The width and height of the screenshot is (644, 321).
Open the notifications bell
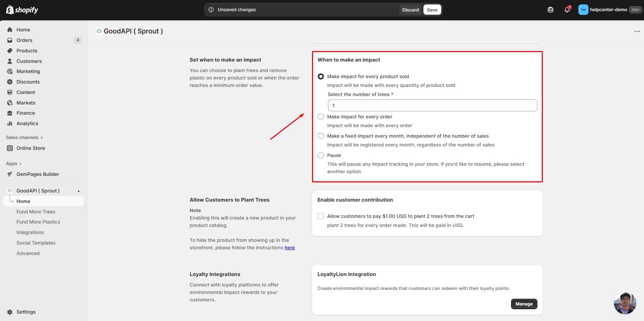coord(567,10)
